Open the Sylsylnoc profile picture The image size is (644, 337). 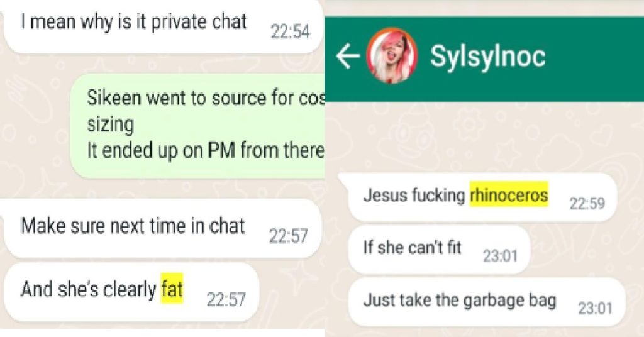(392, 56)
